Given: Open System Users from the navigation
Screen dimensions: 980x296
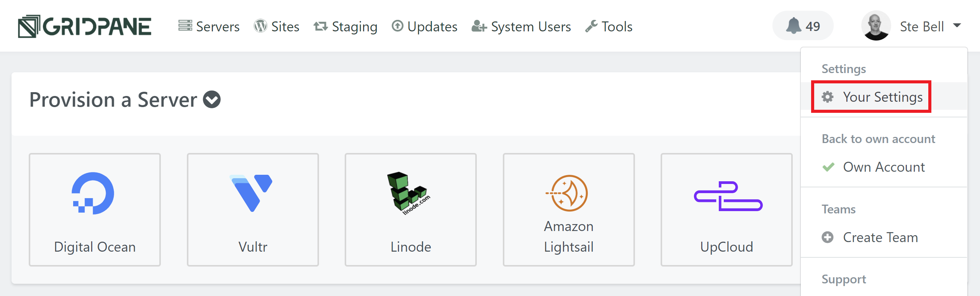Looking at the screenshot, I should pos(521,26).
